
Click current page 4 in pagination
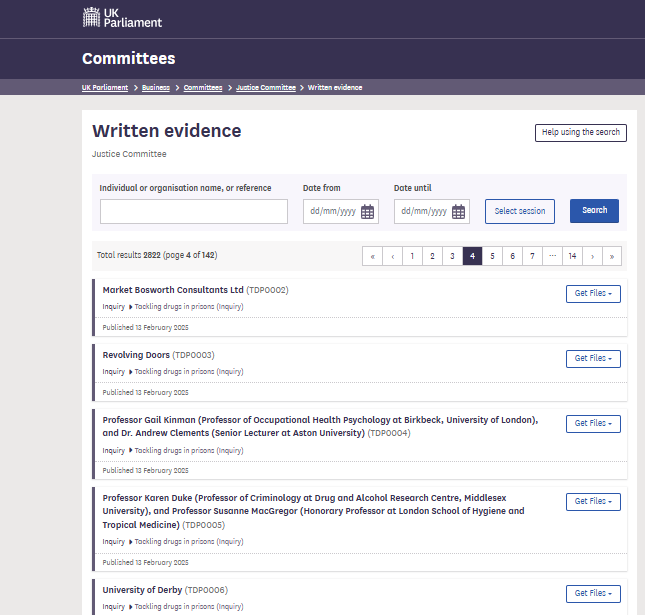[x=472, y=256]
